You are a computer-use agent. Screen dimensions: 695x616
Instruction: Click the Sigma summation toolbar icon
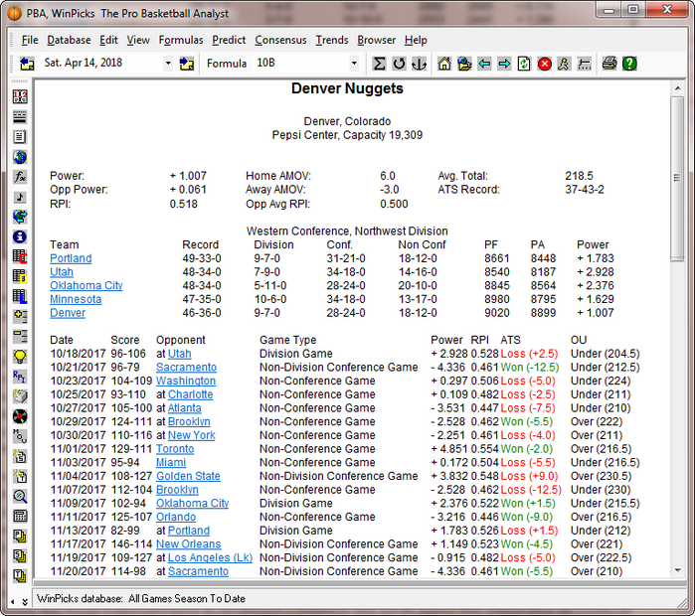[379, 64]
